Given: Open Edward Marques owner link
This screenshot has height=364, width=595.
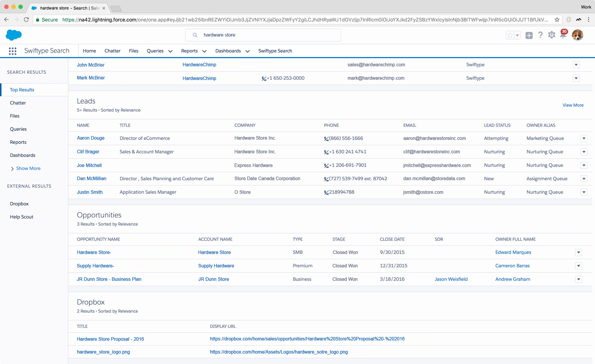Looking at the screenshot, I should coord(513,252).
